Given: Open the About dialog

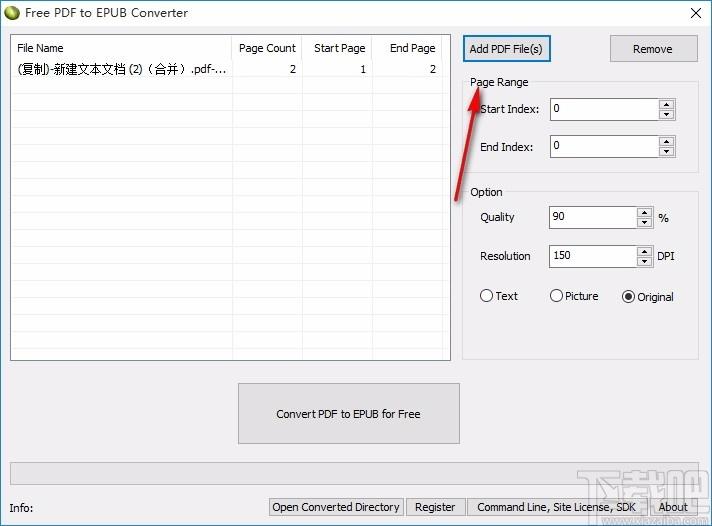Looking at the screenshot, I should 673,507.
